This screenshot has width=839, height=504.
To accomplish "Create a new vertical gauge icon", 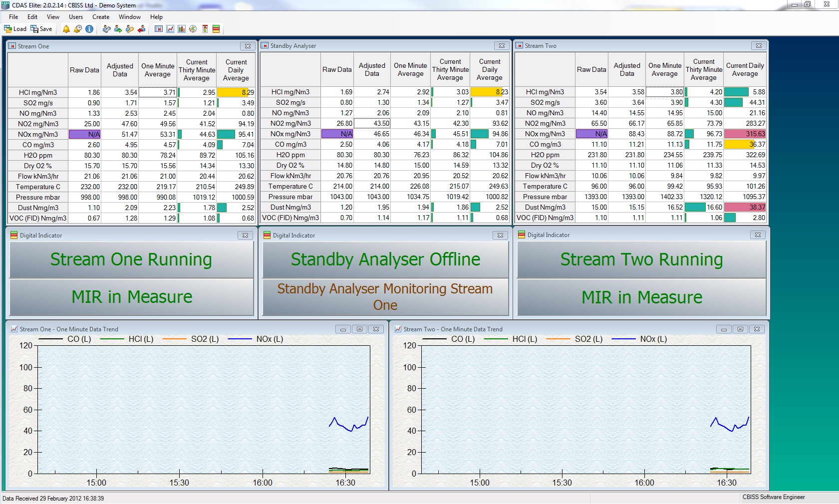I will point(205,29).
